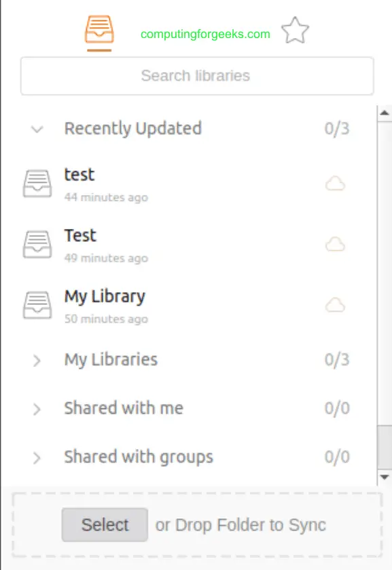Select the test library updated 44 minutes ago
392x570 pixels.
(189, 184)
